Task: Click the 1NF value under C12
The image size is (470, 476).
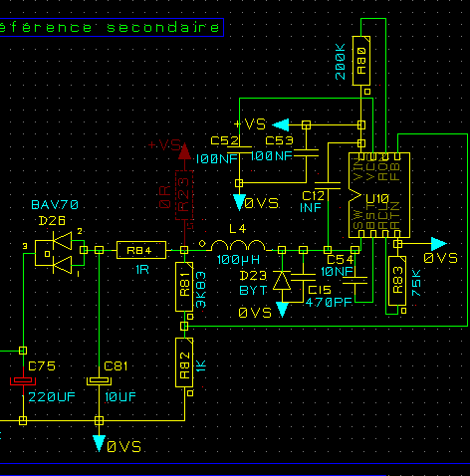Action: (x=311, y=208)
